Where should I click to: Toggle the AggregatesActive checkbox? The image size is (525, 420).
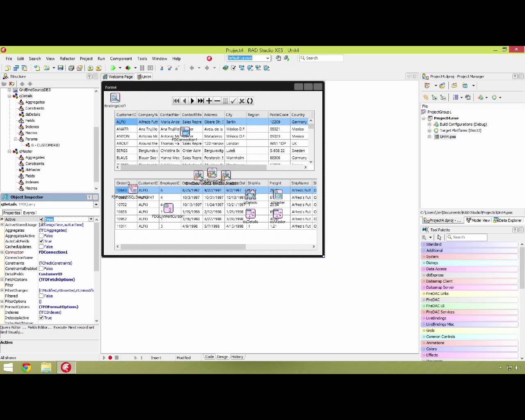point(41,236)
